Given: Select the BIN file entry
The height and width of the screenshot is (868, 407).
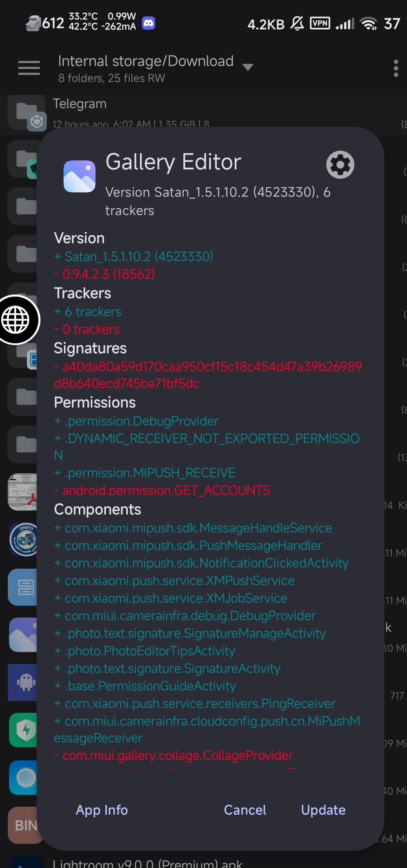Looking at the screenshot, I should (23, 825).
